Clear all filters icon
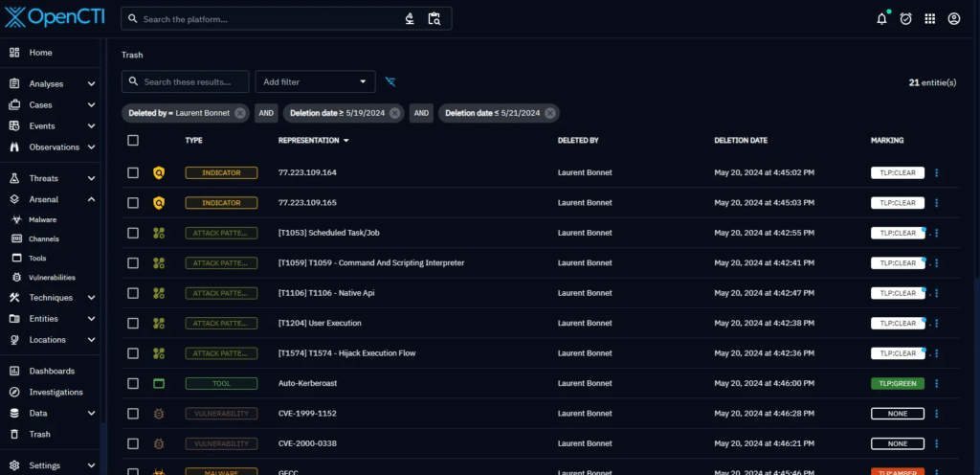The image size is (980, 475). [x=390, y=82]
